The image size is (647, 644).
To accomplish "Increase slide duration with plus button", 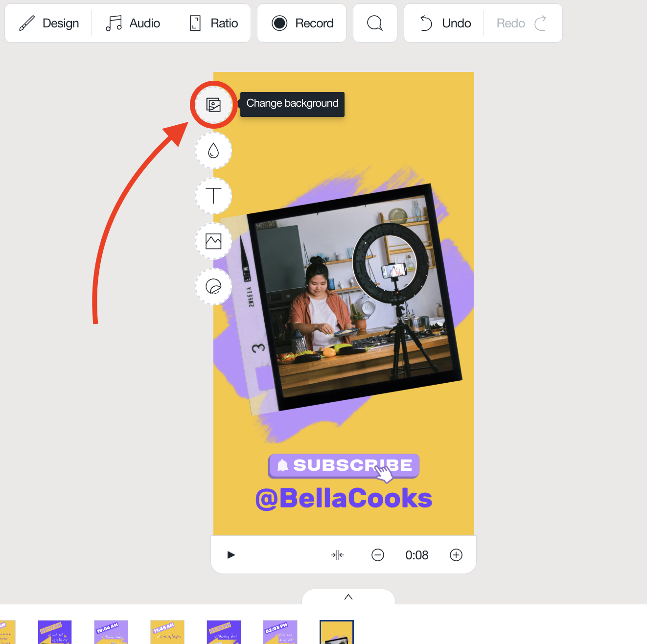I will [x=456, y=555].
